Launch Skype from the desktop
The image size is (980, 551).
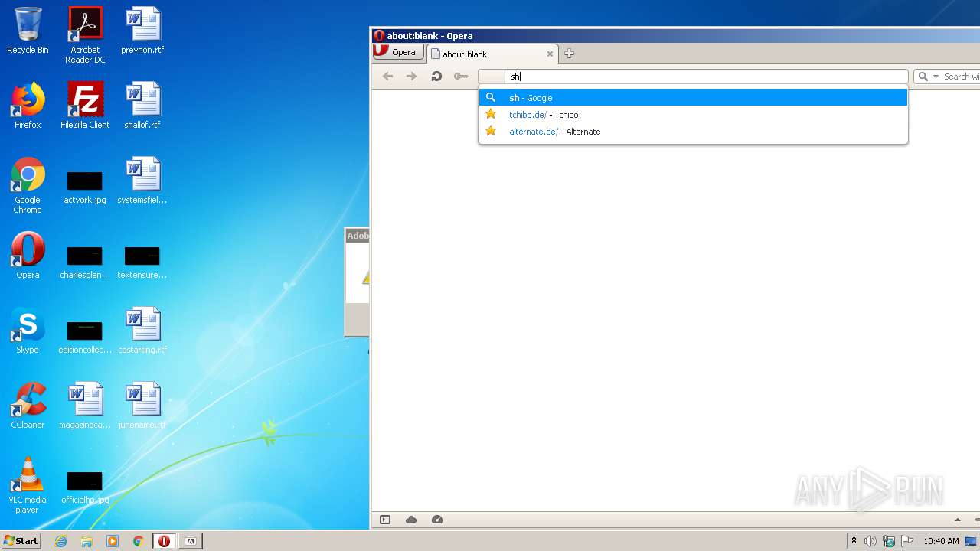28,331
